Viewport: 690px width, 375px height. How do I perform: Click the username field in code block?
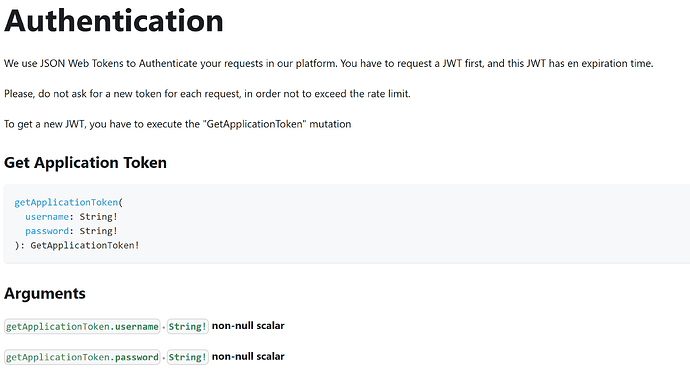(47, 217)
